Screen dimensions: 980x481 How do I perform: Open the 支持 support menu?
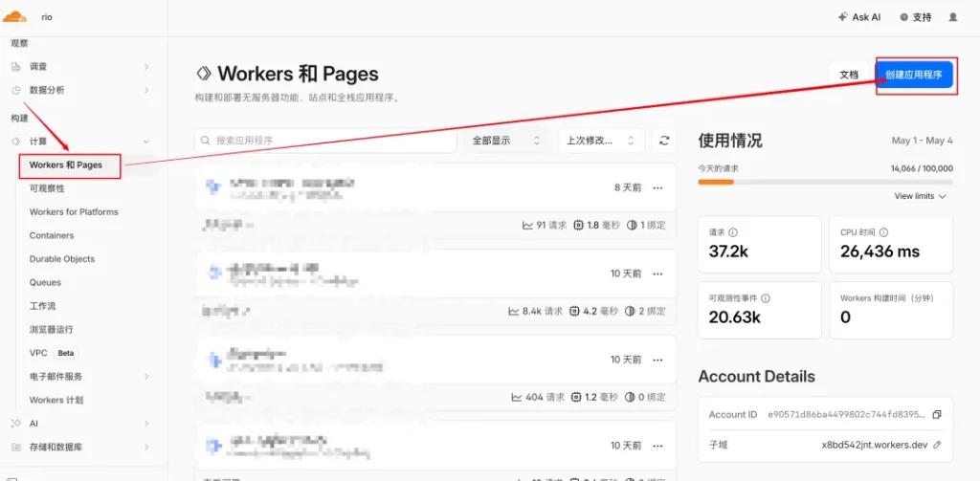(x=916, y=17)
